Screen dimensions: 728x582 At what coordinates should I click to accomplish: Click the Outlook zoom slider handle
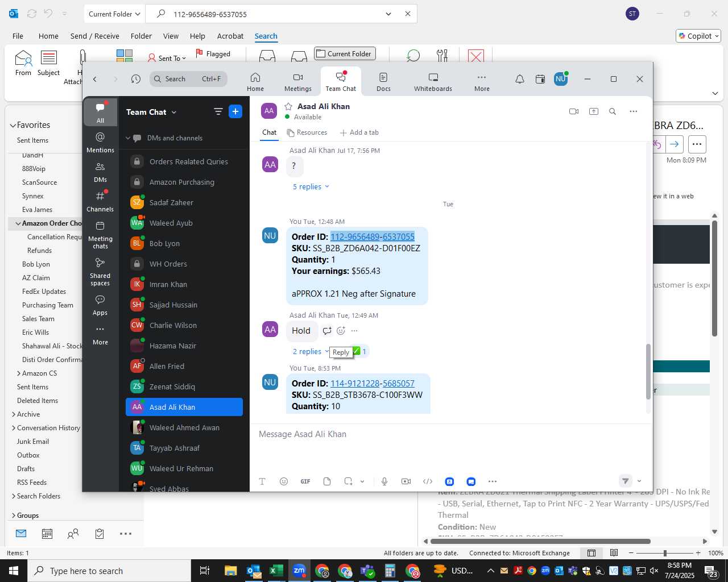tap(665, 553)
